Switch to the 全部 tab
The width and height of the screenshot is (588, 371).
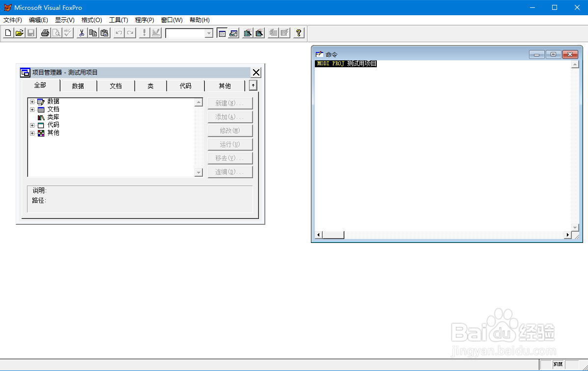(x=40, y=85)
